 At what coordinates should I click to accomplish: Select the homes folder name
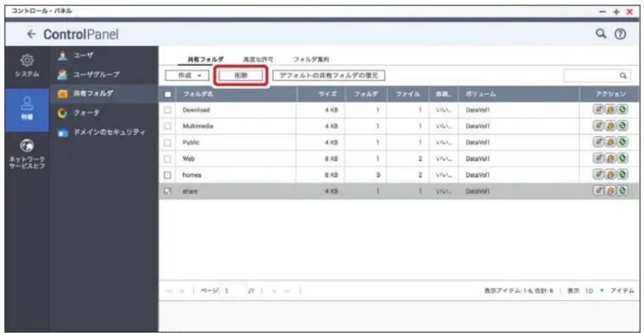[192, 175]
